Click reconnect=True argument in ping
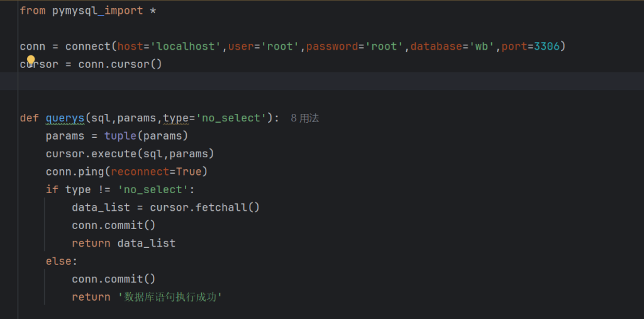Image resolution: width=644 pixels, height=319 pixels. [156, 171]
